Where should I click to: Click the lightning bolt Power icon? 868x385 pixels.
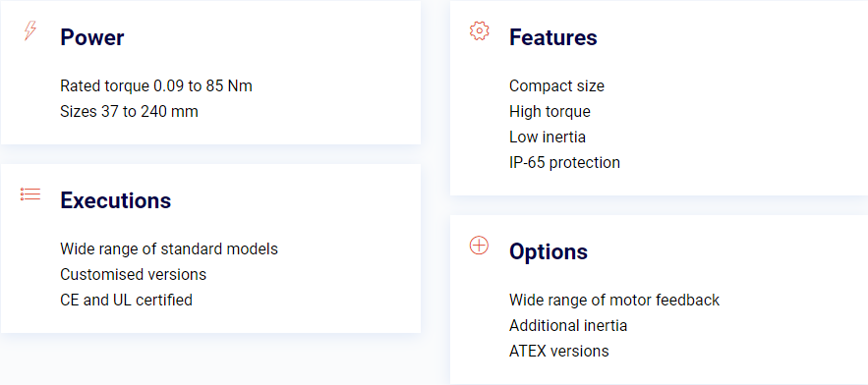(x=30, y=30)
